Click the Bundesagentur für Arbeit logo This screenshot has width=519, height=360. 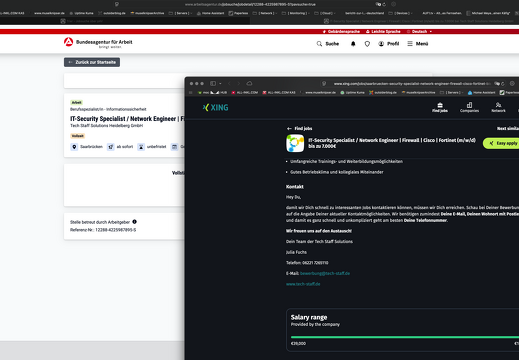[x=98, y=43]
